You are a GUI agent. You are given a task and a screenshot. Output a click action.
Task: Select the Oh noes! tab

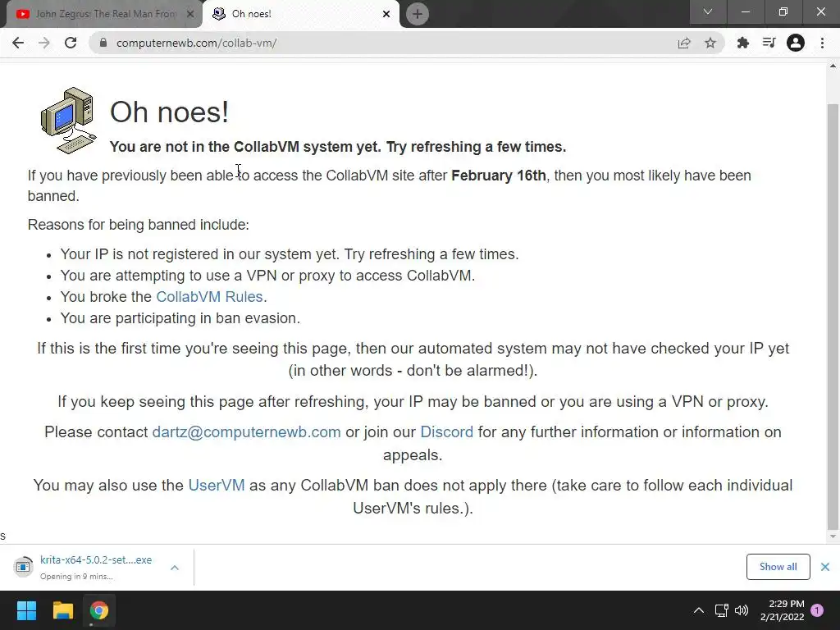(x=301, y=14)
